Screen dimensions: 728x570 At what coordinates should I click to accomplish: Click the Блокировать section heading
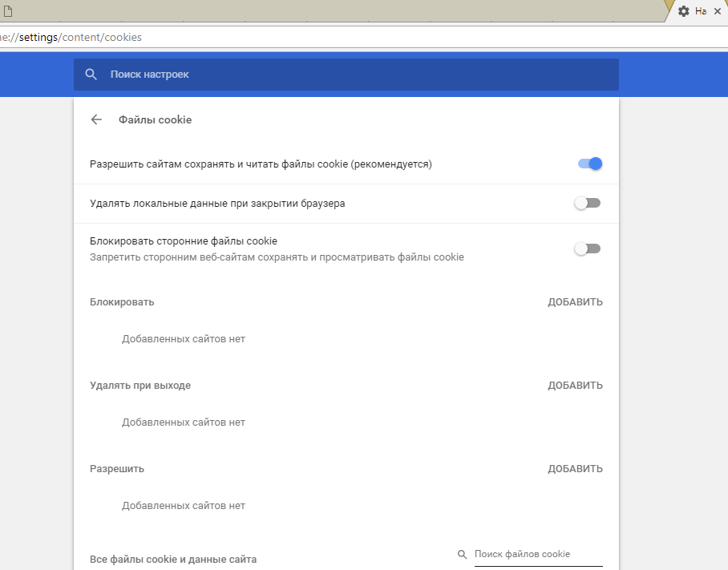click(122, 302)
